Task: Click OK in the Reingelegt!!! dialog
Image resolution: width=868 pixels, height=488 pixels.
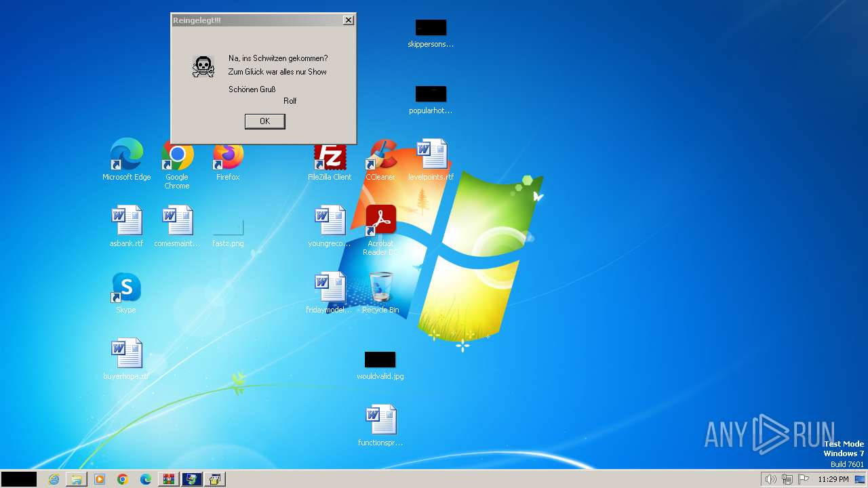Action: click(264, 121)
